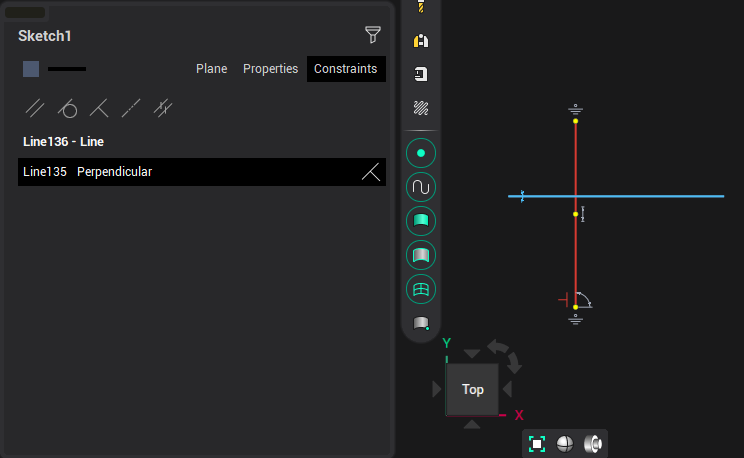
Task: Open the line style selector
Action: [67, 69]
